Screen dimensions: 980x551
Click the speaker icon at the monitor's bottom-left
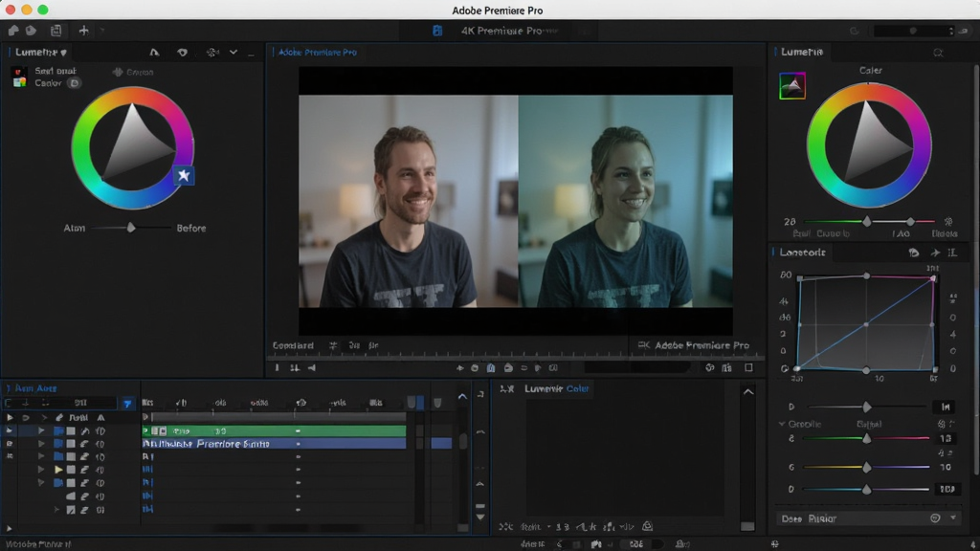(x=312, y=368)
